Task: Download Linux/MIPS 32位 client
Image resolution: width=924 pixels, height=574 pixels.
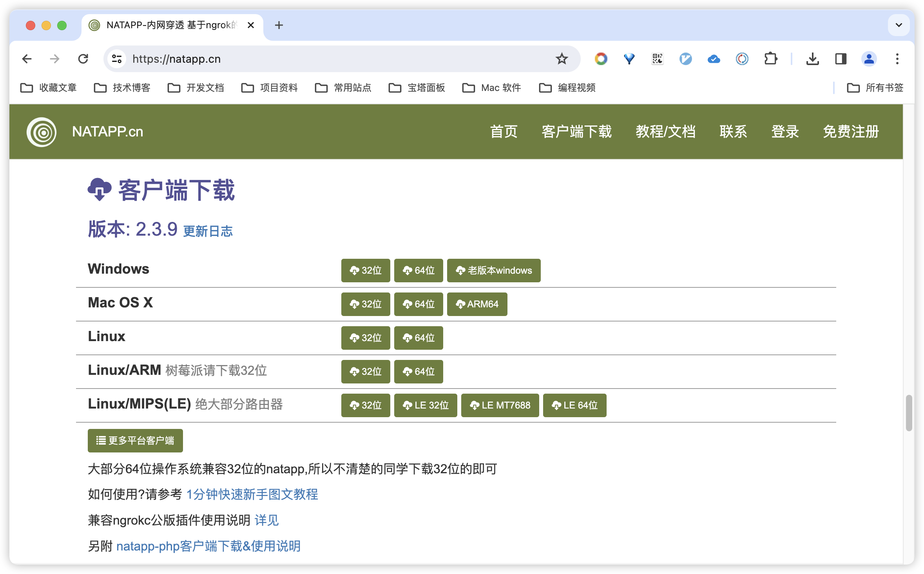Action: point(366,405)
